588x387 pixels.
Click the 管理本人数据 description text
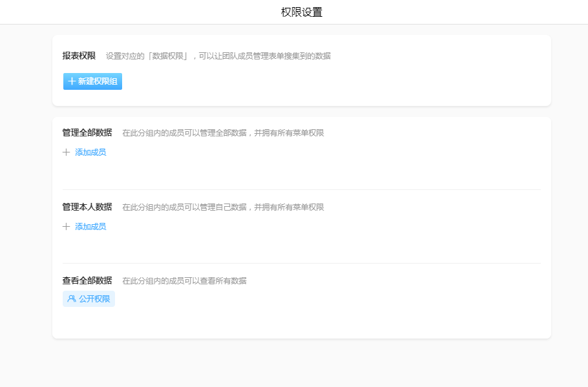coord(223,207)
